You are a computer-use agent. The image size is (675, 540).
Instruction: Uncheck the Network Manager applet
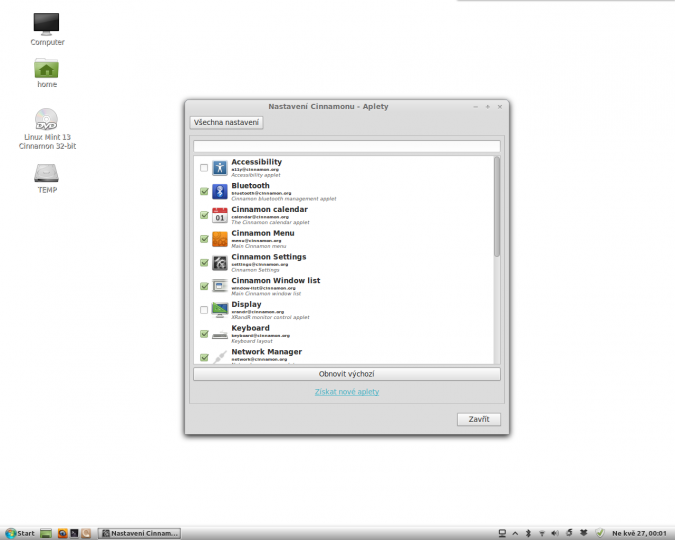tap(204, 357)
